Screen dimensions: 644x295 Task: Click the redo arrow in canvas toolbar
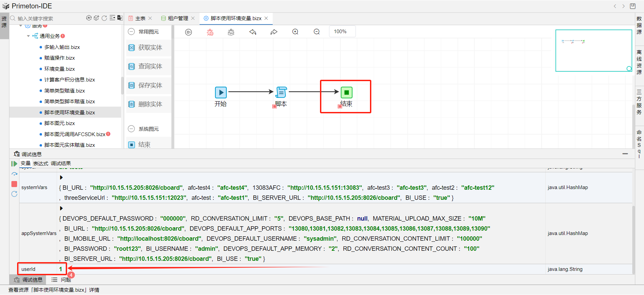coord(274,32)
